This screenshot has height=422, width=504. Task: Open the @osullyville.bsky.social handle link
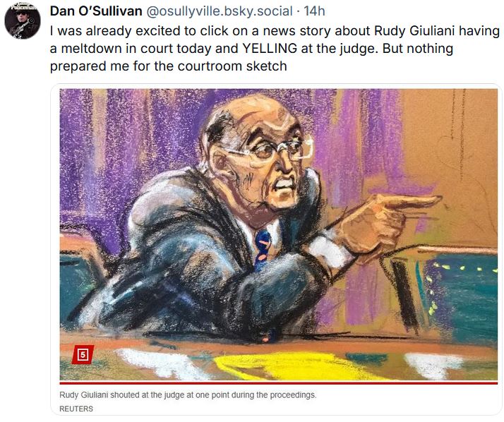point(220,11)
